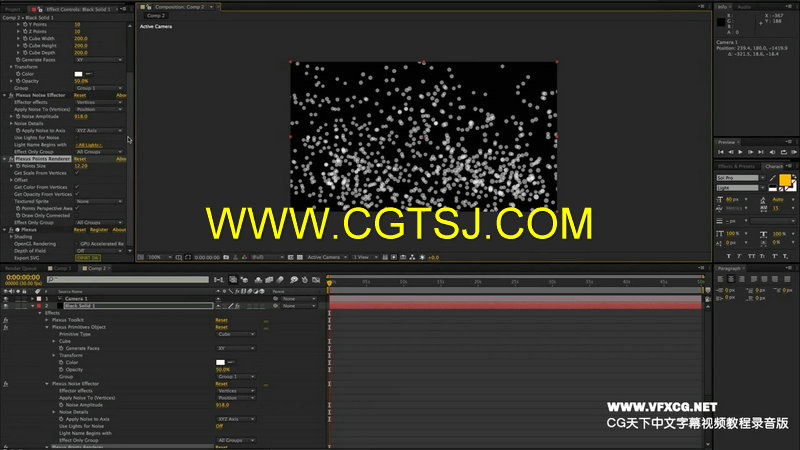Toggle the Draft 3D icon in timeline
The height and width of the screenshot is (450, 800).
(244, 280)
